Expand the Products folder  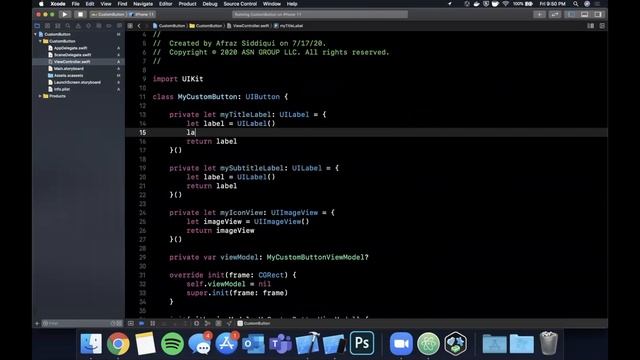click(40, 96)
